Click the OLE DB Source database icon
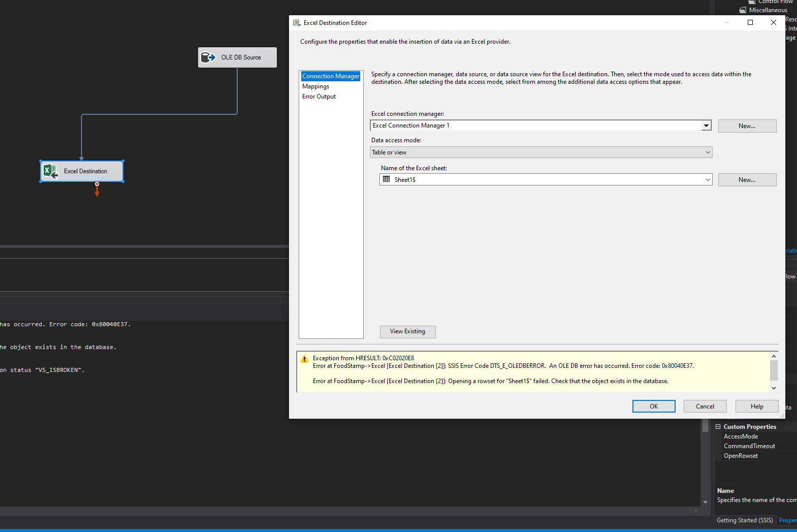The height and width of the screenshot is (532, 797). (x=208, y=57)
